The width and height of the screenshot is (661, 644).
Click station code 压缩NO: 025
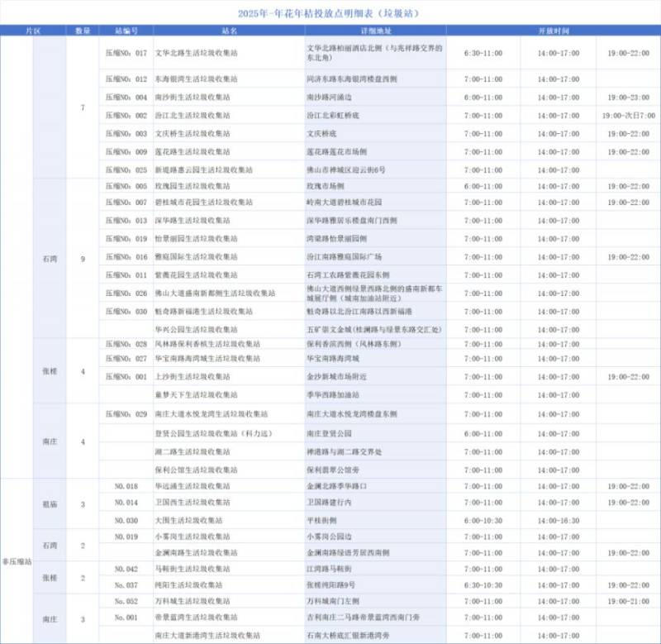coord(126,170)
